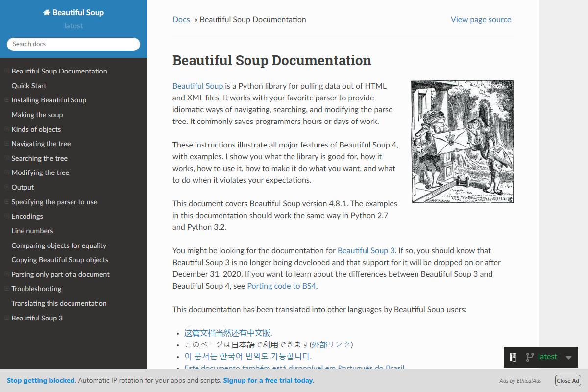Open the latest version dropdown arrow
The image size is (588, 392).
click(568, 358)
